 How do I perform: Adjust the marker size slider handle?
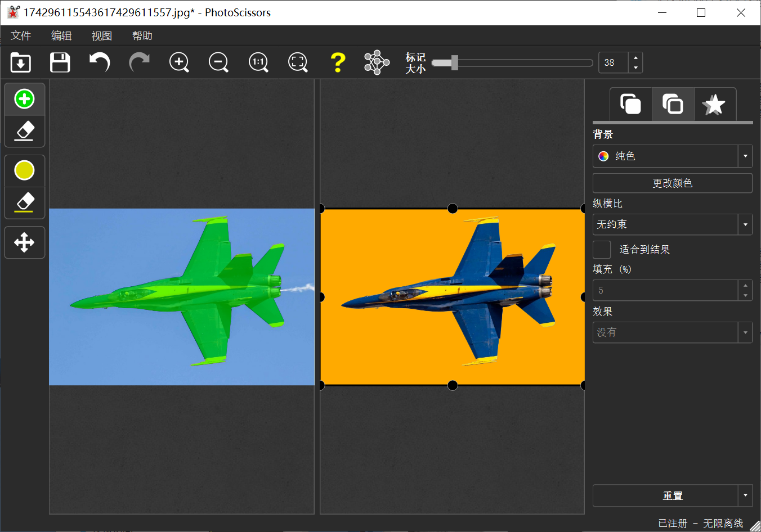point(454,62)
